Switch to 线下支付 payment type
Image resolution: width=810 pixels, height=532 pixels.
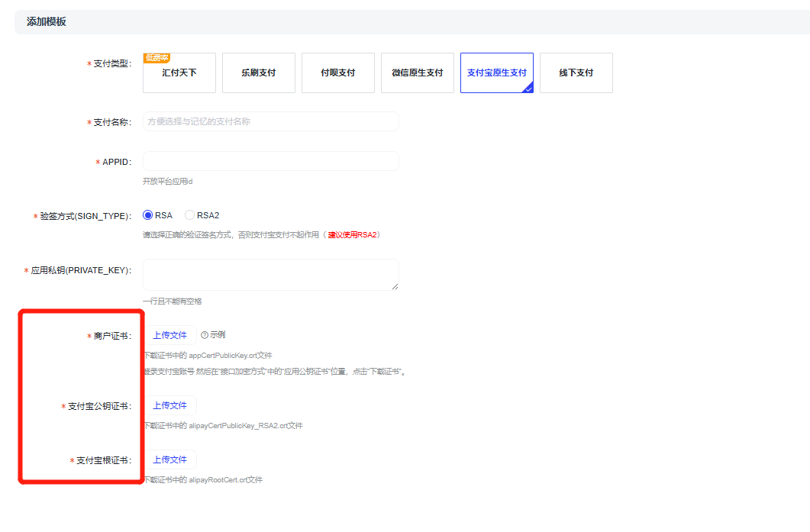coord(576,73)
